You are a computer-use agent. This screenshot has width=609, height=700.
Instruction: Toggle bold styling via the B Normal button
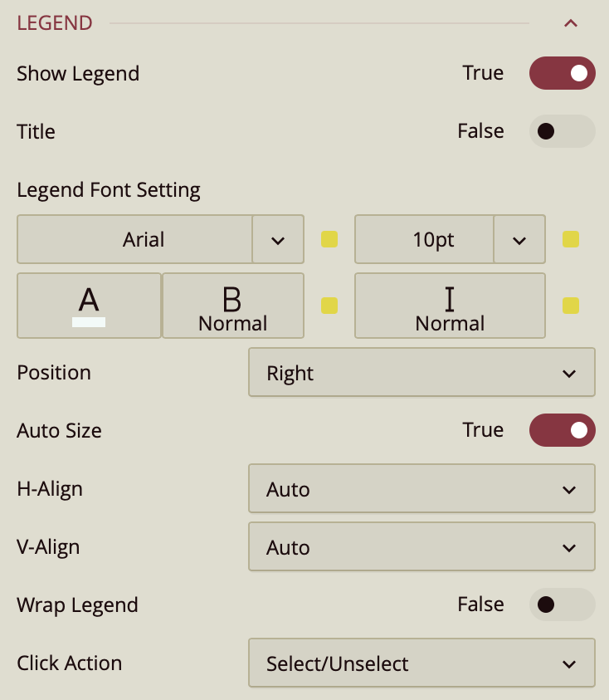pyautogui.click(x=233, y=306)
